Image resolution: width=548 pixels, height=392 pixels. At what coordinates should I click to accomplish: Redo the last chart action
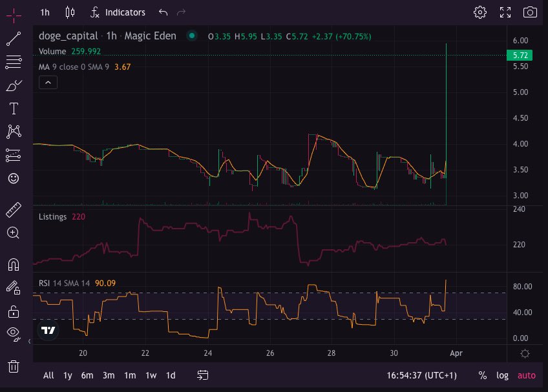[x=181, y=12]
